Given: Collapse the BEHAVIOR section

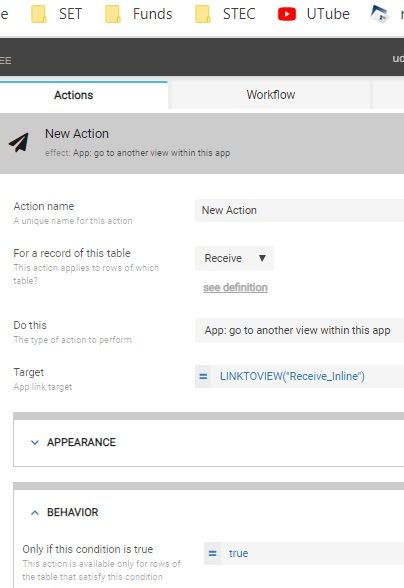Looking at the screenshot, I should [35, 513].
